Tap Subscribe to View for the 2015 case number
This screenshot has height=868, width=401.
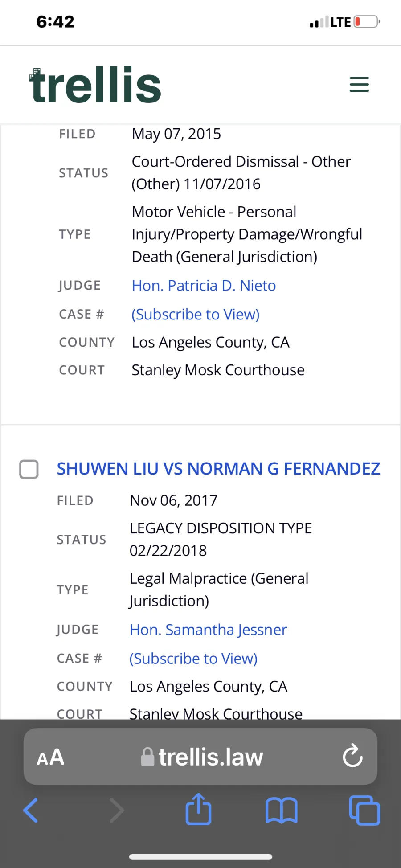[195, 315]
